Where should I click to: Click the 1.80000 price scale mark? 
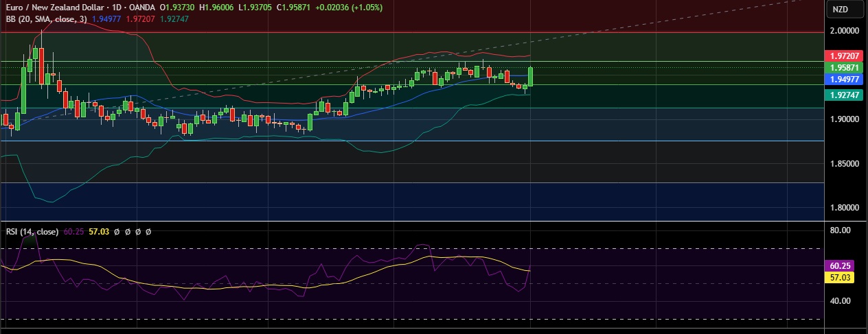tap(845, 208)
